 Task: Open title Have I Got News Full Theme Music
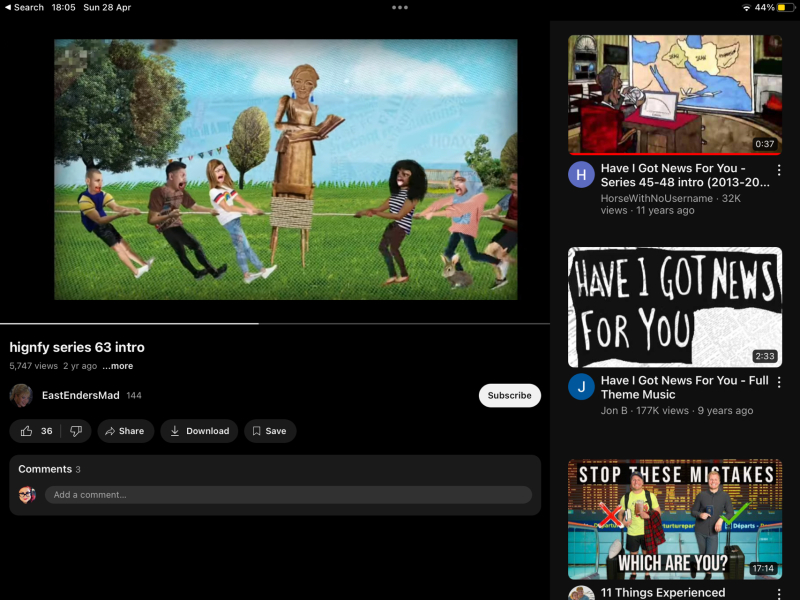point(685,387)
